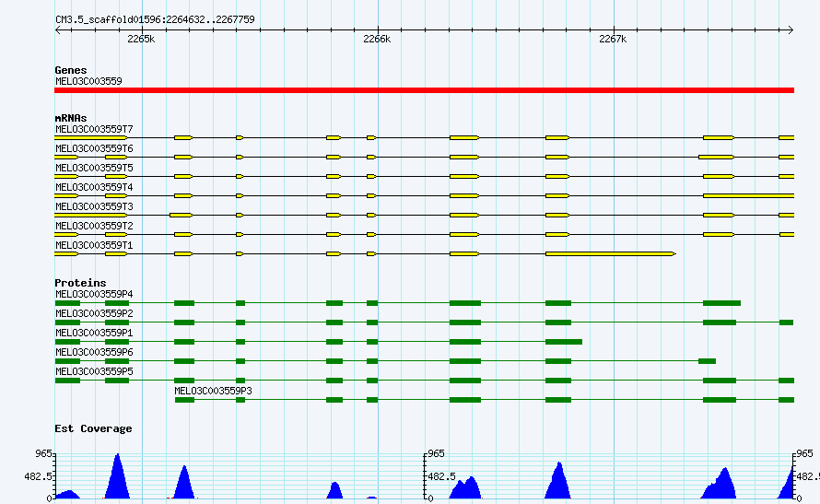
Task: Click the 2267k ruler tick label
Action: [613, 40]
